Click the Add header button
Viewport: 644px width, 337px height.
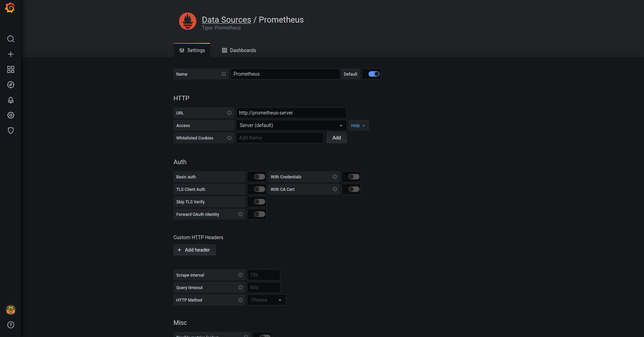pyautogui.click(x=195, y=250)
